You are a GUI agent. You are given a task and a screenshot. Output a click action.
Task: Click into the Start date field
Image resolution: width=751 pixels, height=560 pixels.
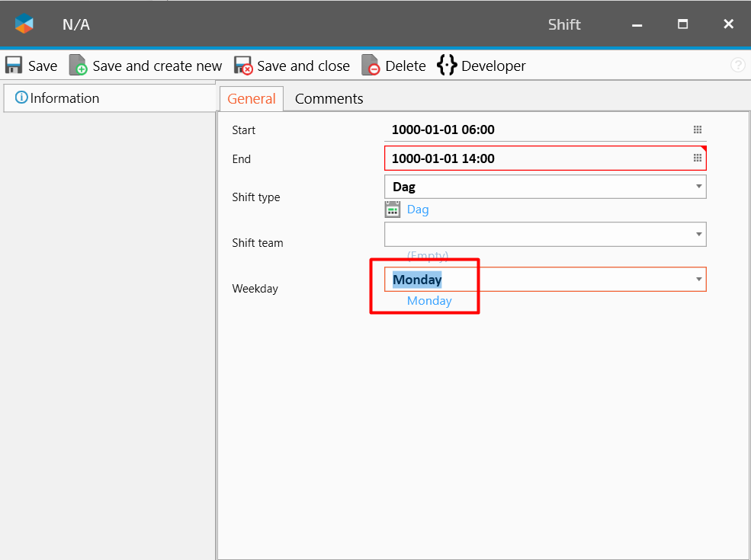pos(534,130)
